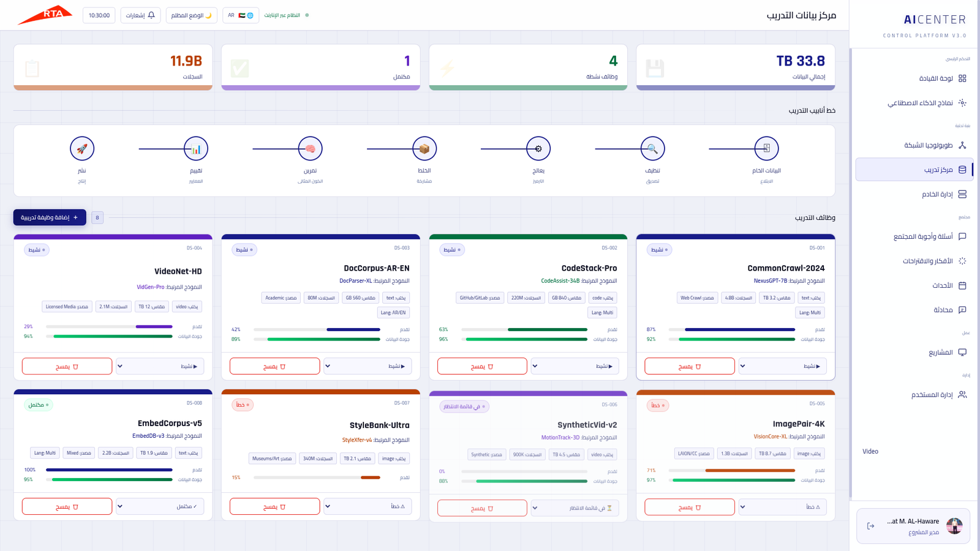Expand the completed status dropdown on EmbedCorpus-v5
Viewport: 980px width, 551px height.
pos(160,506)
